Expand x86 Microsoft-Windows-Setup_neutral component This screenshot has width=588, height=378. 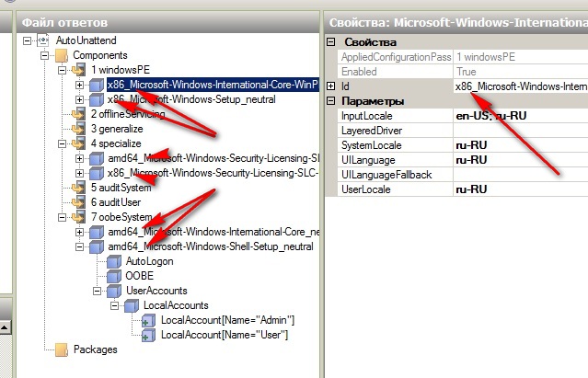[79, 99]
